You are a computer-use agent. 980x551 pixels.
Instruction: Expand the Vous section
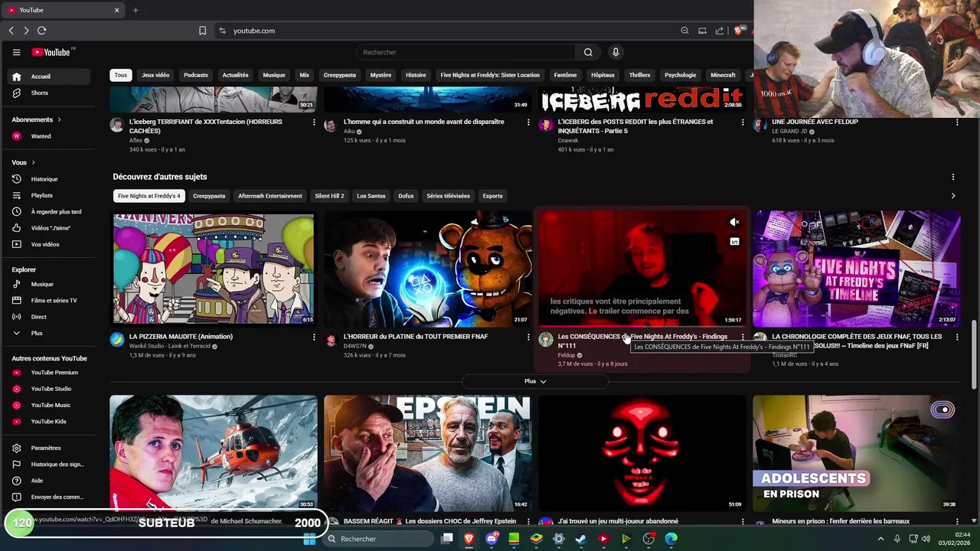coord(23,162)
